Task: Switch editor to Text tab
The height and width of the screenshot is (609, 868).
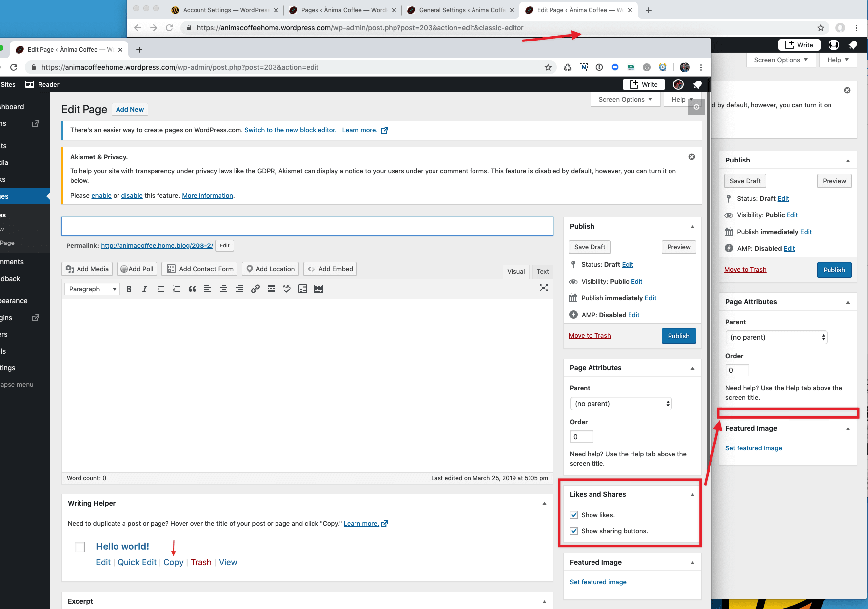Action: pyautogui.click(x=543, y=271)
